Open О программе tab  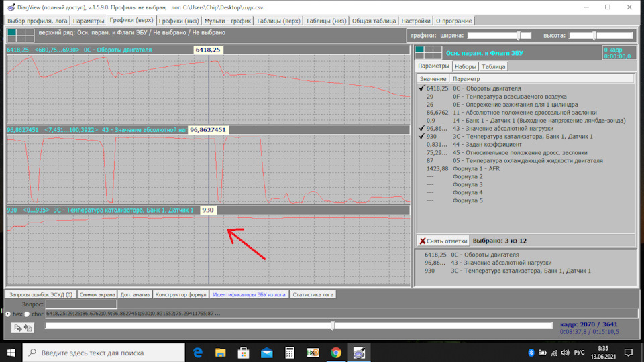(454, 21)
